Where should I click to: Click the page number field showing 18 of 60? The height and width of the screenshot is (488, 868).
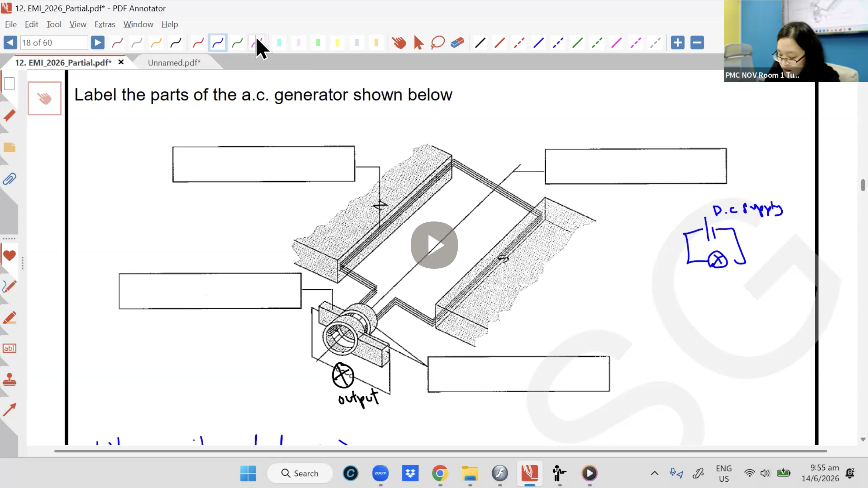coord(54,43)
